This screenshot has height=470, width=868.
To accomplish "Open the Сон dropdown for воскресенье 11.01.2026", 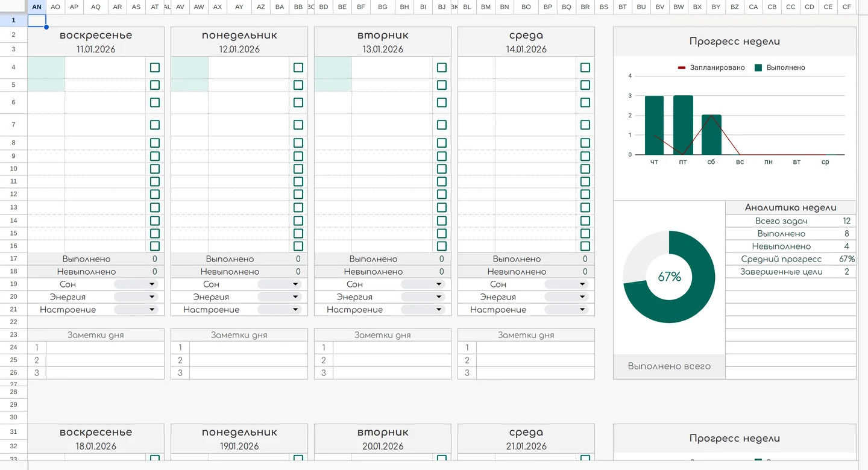I will tap(136, 284).
